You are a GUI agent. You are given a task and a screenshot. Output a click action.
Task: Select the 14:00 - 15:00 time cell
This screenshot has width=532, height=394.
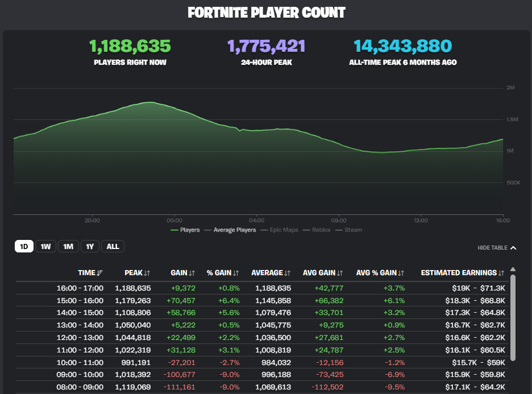click(x=80, y=313)
